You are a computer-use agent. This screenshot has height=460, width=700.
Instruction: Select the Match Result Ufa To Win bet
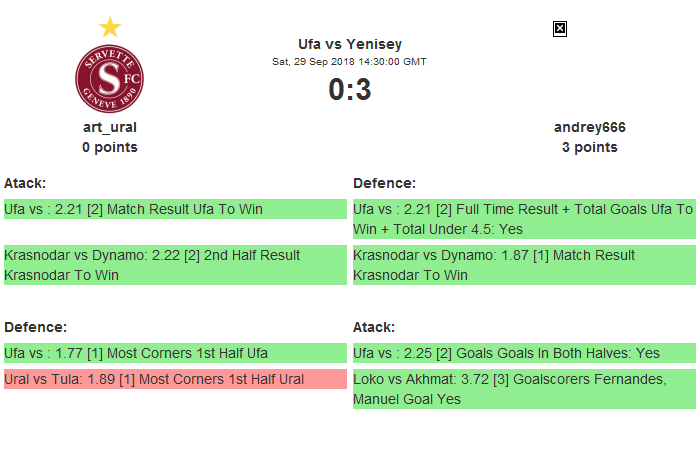175,209
